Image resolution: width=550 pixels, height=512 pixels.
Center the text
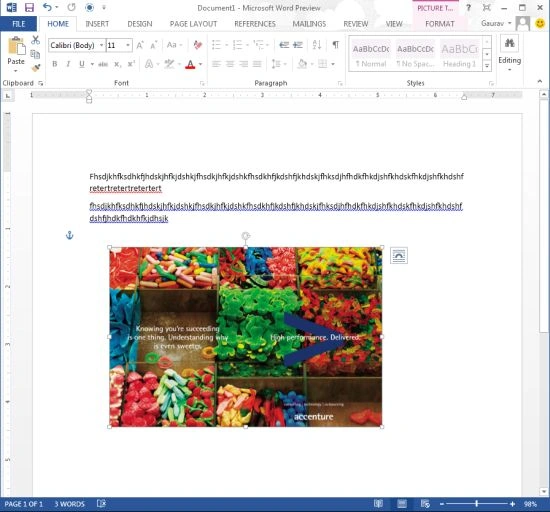coord(230,64)
